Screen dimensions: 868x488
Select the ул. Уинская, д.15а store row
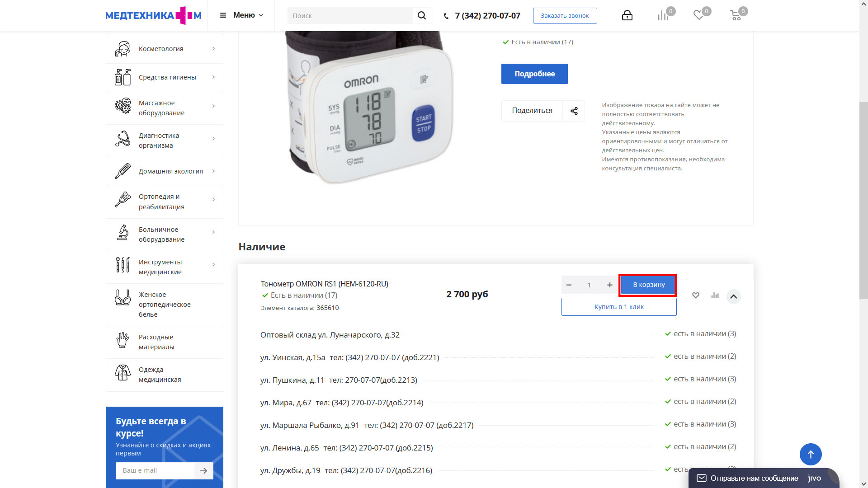(498, 357)
